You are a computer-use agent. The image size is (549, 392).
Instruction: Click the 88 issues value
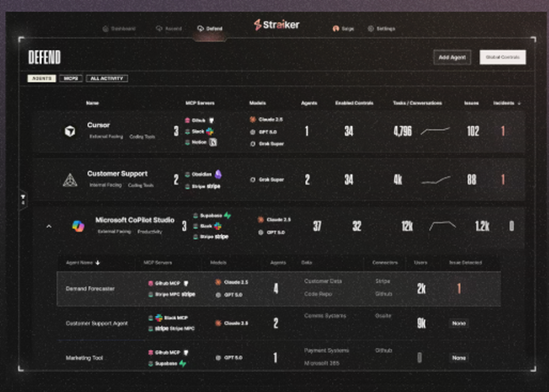click(x=472, y=180)
